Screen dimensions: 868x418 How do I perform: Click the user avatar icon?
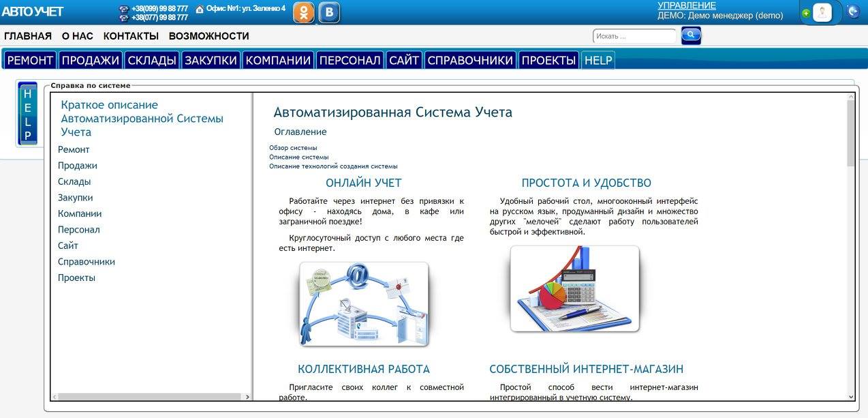coord(822,12)
